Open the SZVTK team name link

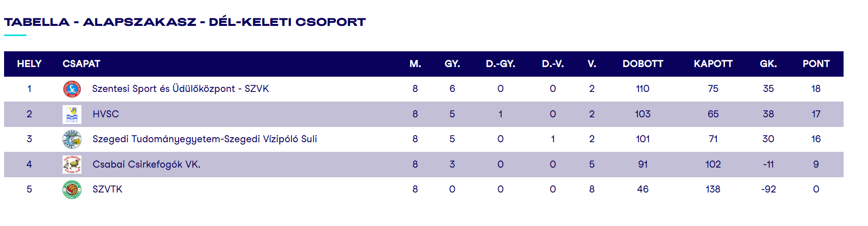point(107,189)
